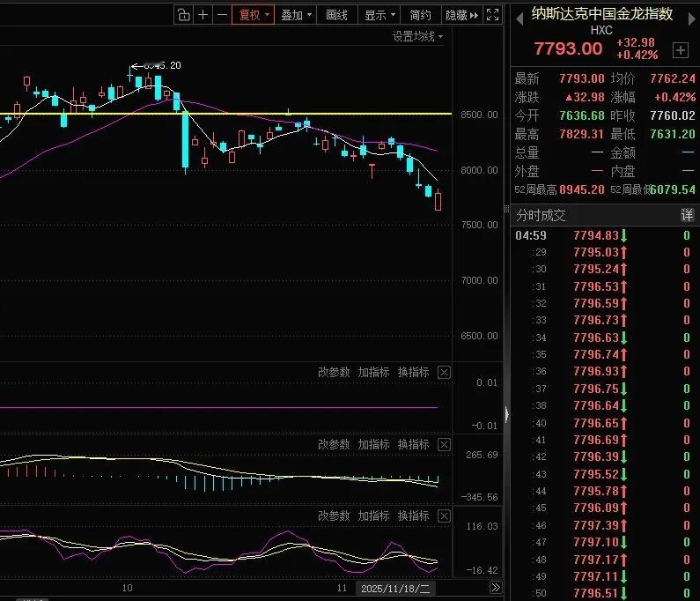Click panel divider grip handle
The image size is (700, 601).
[x=506, y=209]
